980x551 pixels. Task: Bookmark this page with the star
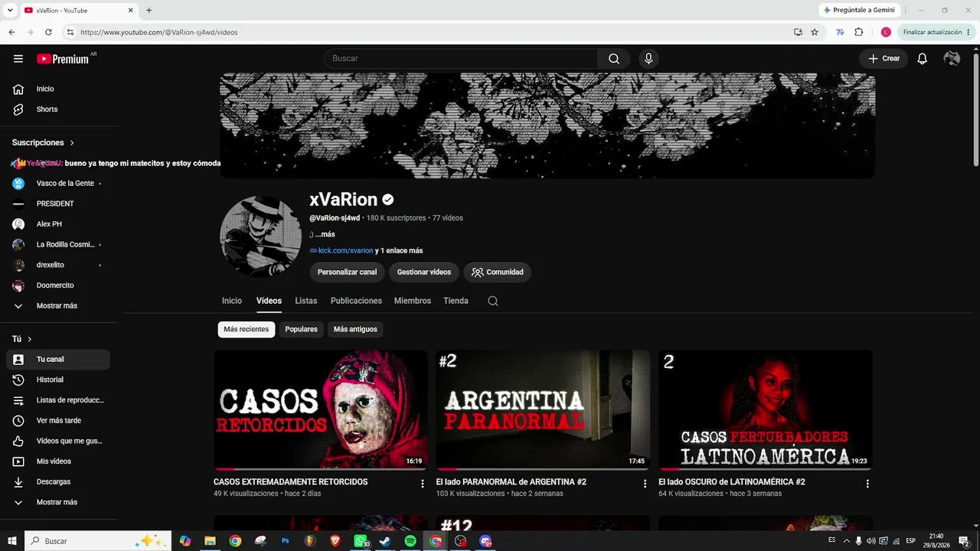point(815,32)
